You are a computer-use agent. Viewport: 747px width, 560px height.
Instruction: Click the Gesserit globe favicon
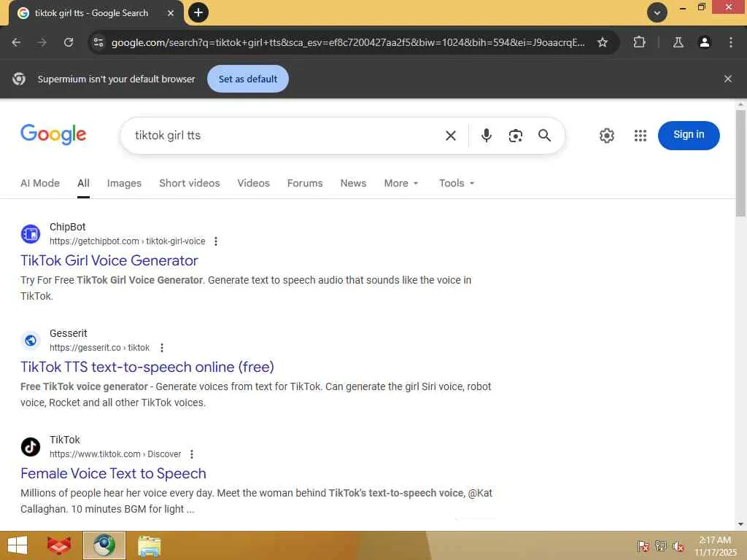click(x=31, y=341)
